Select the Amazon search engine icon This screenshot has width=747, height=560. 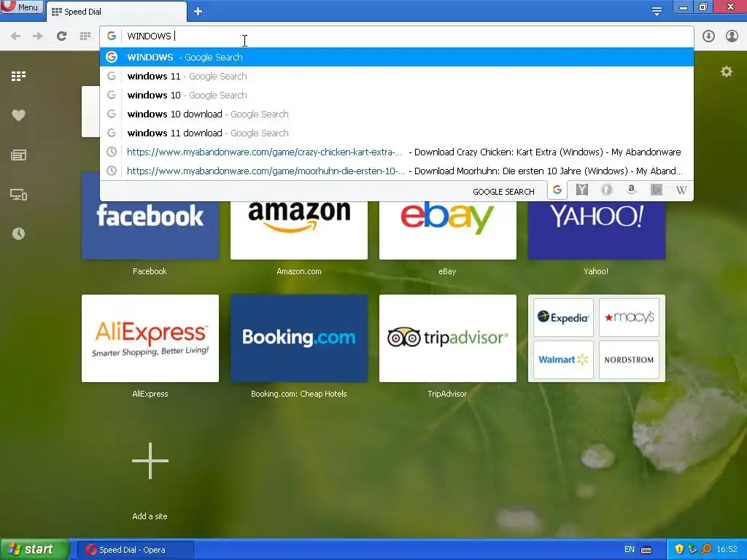pos(632,190)
